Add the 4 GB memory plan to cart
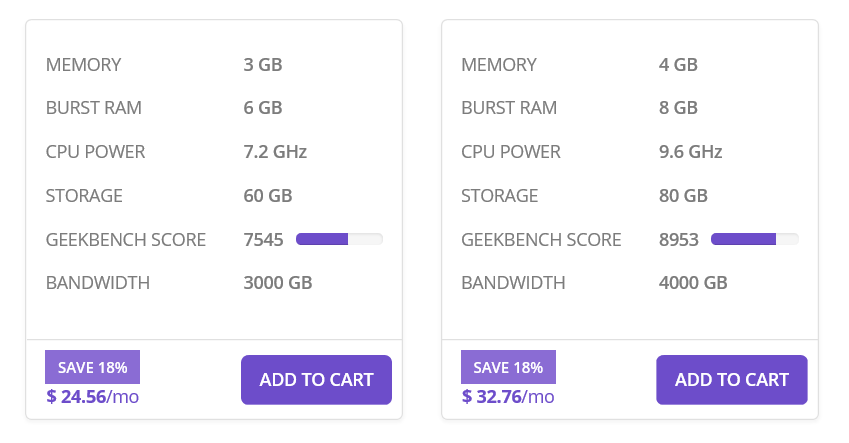The image size is (849, 443). pyautogui.click(x=732, y=380)
